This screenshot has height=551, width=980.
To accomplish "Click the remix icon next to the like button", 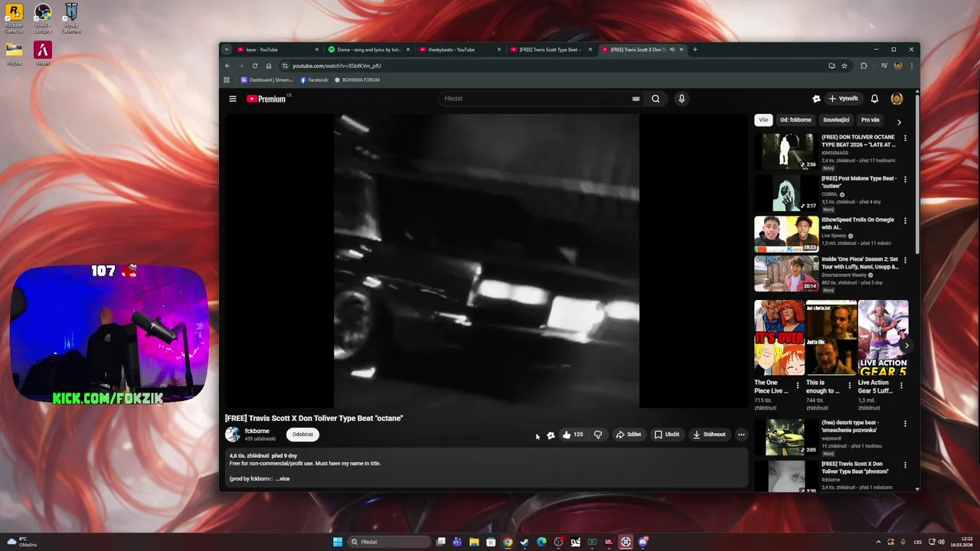I will [550, 435].
